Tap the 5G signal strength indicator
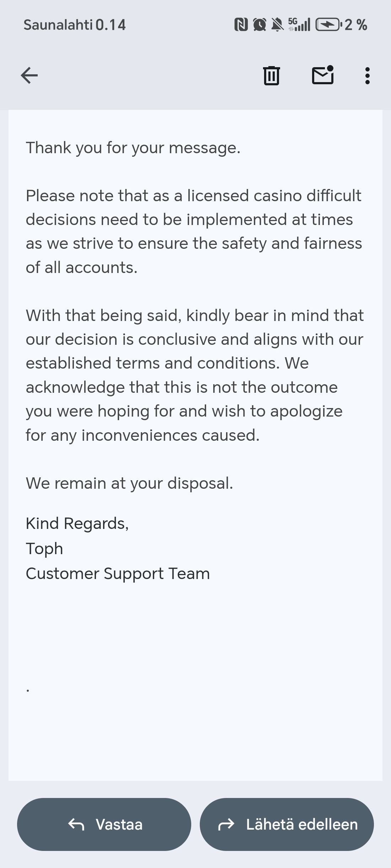 coord(299,25)
